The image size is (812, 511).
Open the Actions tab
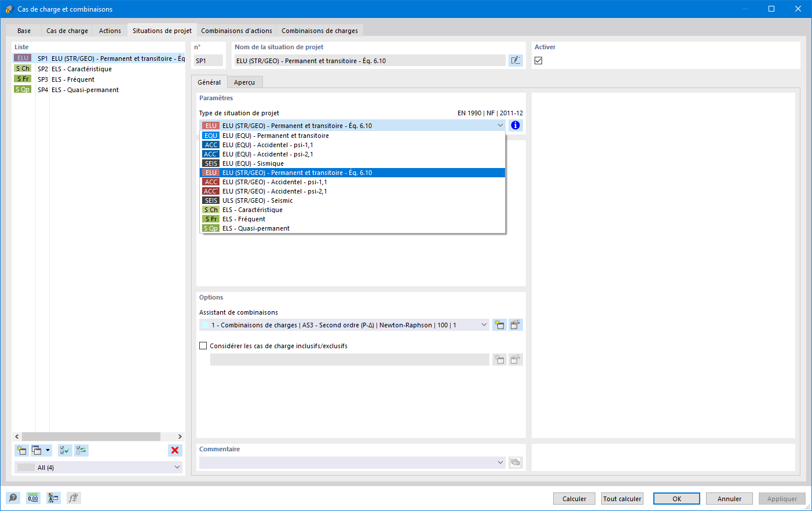[110, 31]
